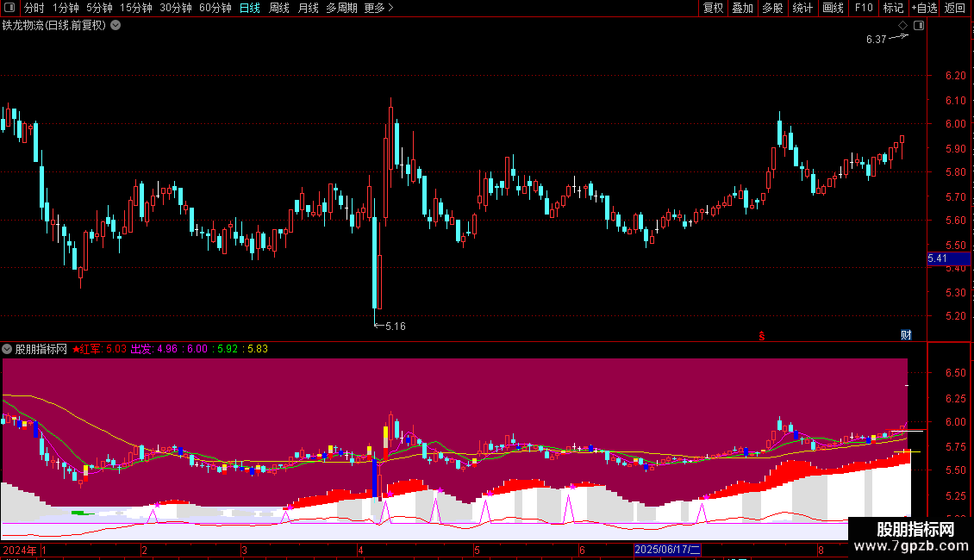Switch to 月线 monthly chart
The image size is (974, 560).
308,8
